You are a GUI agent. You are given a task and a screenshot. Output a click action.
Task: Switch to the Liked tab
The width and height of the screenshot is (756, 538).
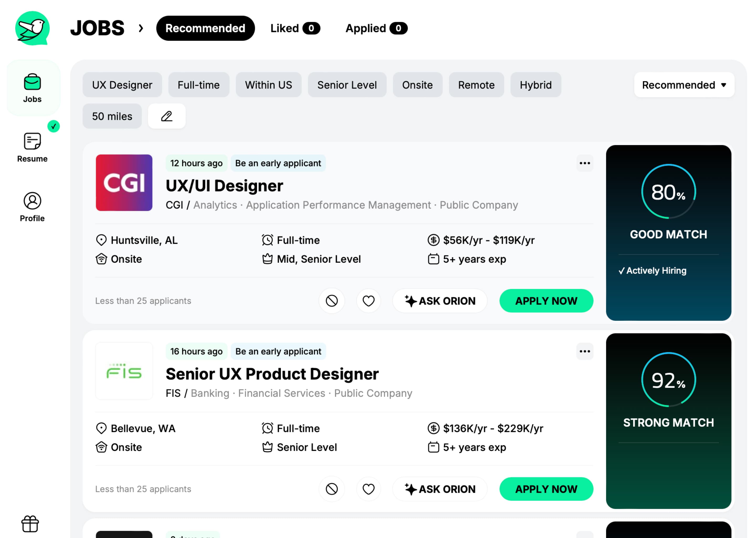295,28
